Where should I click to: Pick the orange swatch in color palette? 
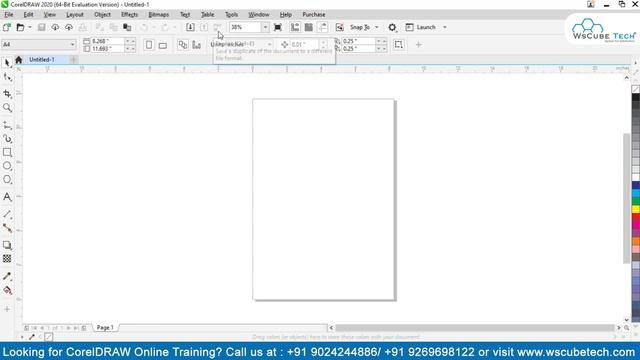pos(636,241)
